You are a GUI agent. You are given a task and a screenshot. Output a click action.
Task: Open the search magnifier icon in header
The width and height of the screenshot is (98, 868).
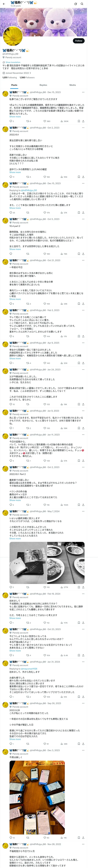click(82, 4)
